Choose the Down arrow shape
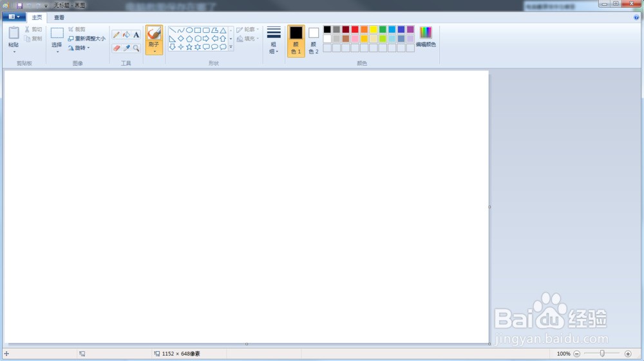This screenshot has height=361, width=644. tap(173, 47)
